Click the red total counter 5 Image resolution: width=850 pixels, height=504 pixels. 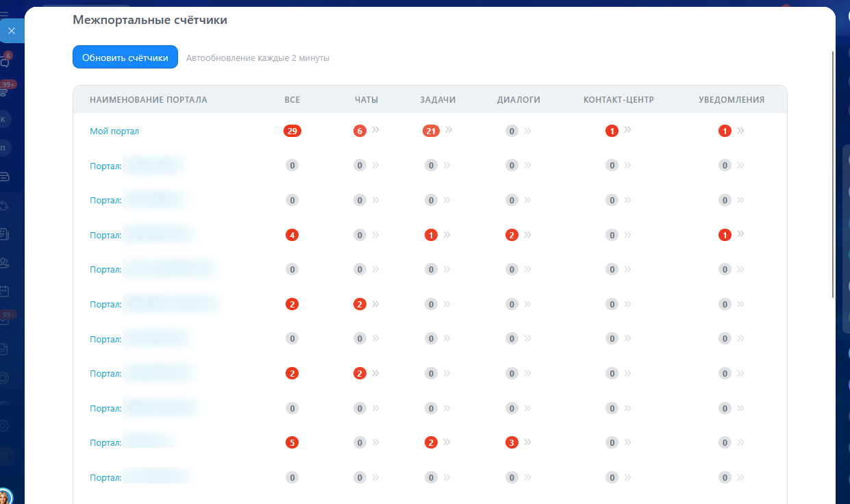click(292, 442)
